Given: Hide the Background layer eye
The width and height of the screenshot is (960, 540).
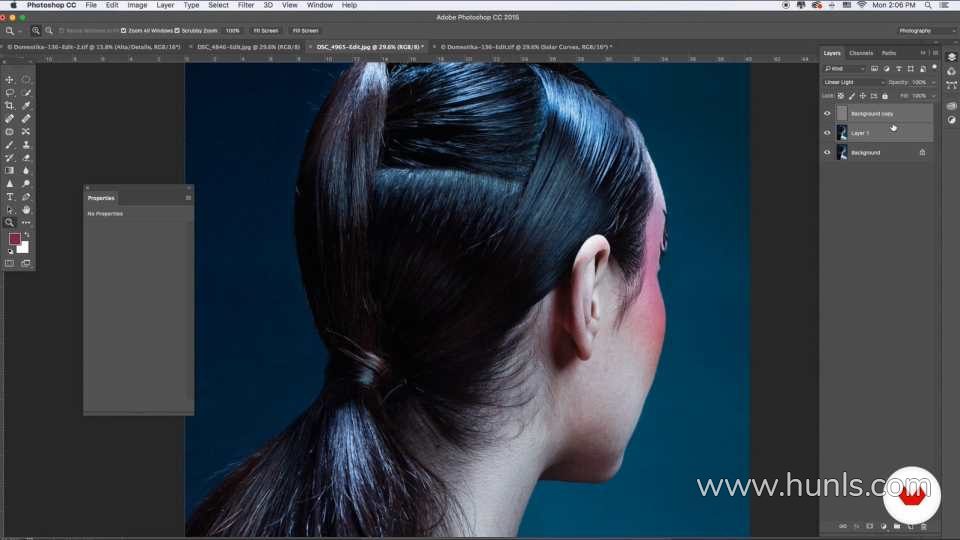Looking at the screenshot, I should 827,152.
